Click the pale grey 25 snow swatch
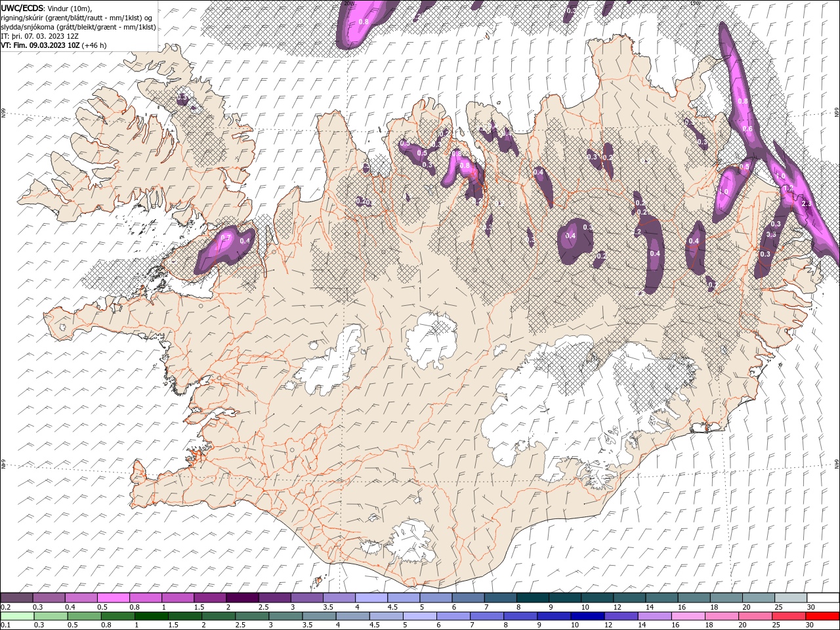 (x=789, y=598)
